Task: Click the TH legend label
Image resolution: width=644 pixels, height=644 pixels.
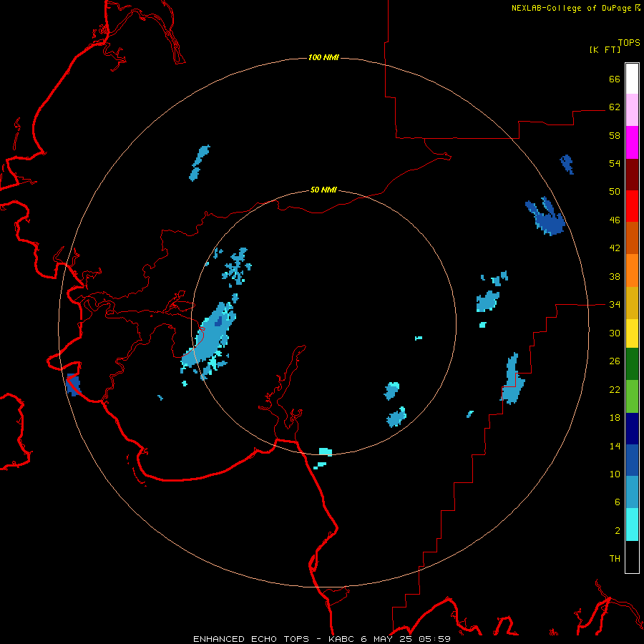Action: pyautogui.click(x=615, y=559)
